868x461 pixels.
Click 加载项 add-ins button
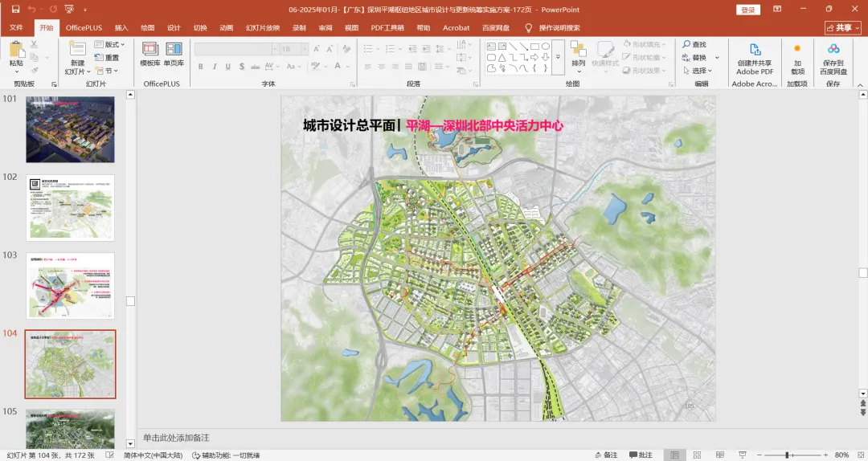[x=798, y=59]
